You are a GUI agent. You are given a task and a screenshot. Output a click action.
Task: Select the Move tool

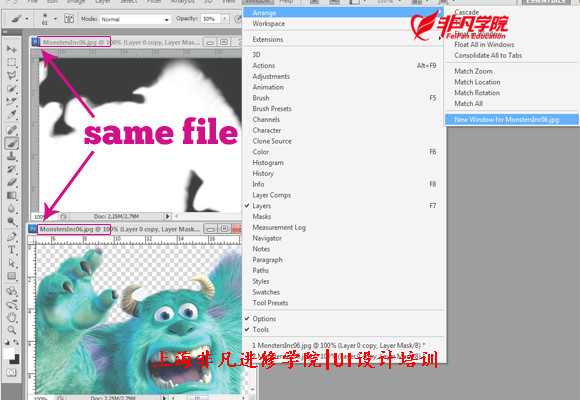[11, 49]
